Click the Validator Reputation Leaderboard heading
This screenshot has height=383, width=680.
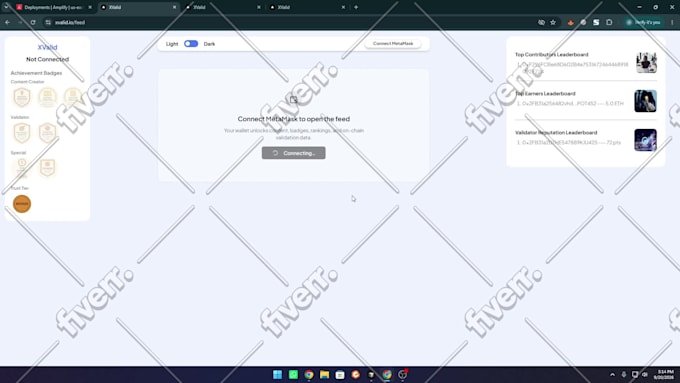click(x=556, y=133)
